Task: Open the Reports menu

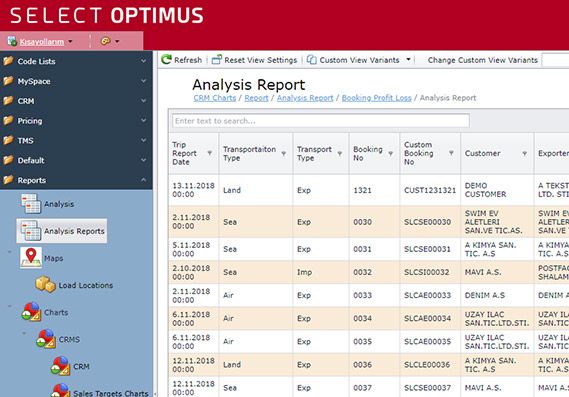Action: [x=76, y=180]
